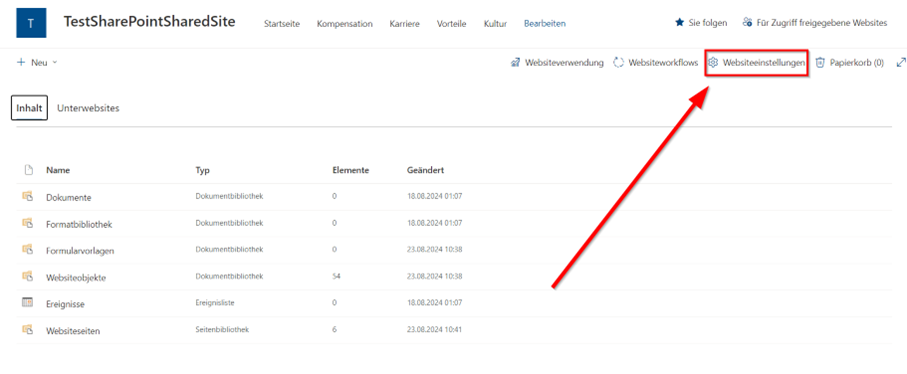Click the calendar list icon beside Ereignisse
The width and height of the screenshot is (907, 374).
coord(27,302)
